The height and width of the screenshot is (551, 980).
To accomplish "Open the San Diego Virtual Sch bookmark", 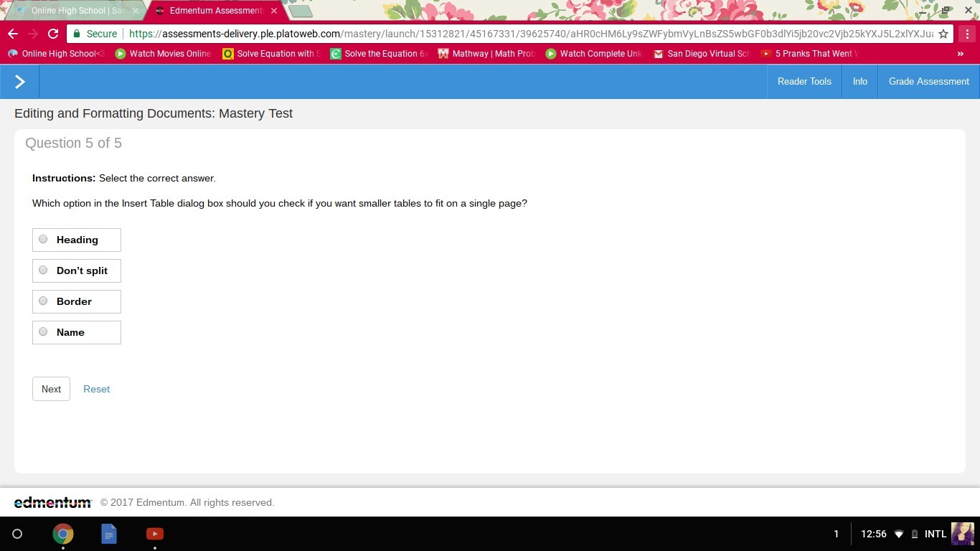I will (x=702, y=53).
